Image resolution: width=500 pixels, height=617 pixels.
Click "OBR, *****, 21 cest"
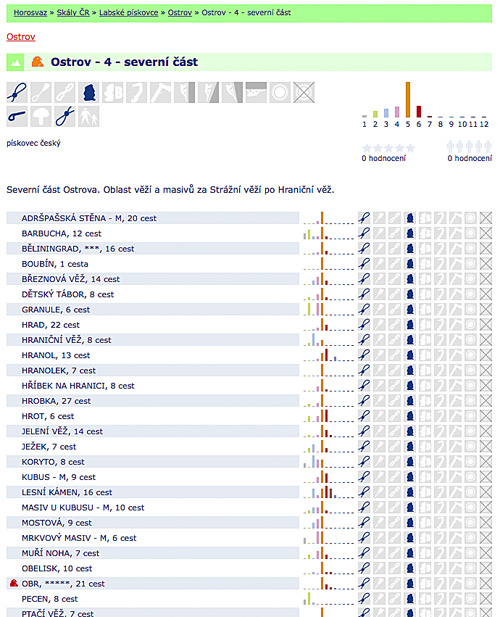(63, 584)
